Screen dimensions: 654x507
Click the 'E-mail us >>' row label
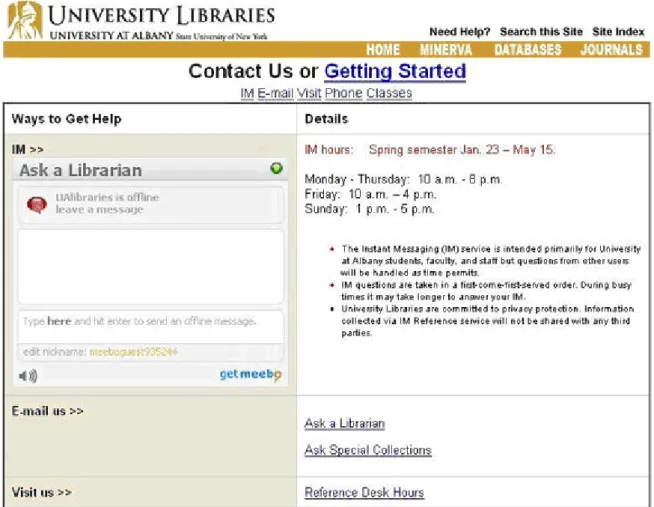[x=48, y=411]
